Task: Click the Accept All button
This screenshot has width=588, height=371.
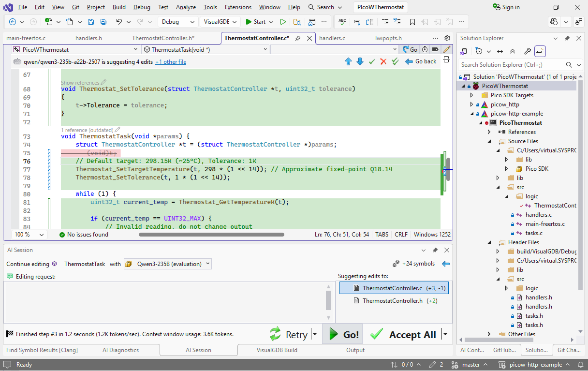Action: [405, 335]
